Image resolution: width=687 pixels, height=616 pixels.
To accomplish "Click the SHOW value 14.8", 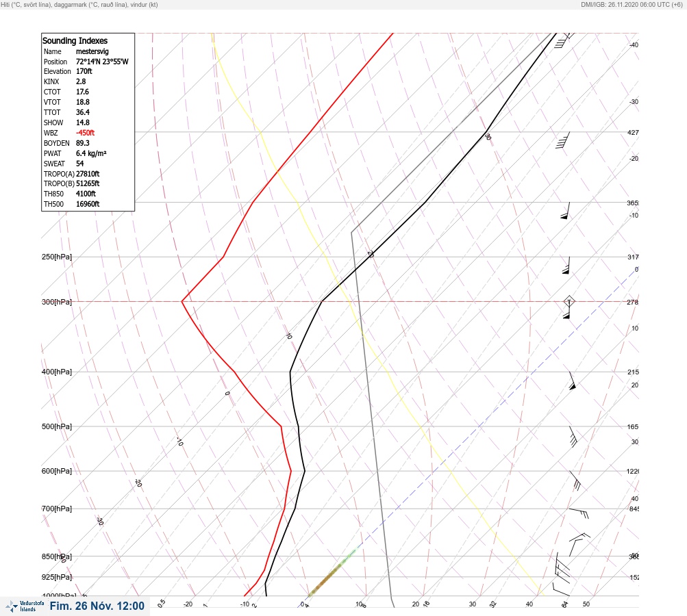I will pyautogui.click(x=82, y=123).
